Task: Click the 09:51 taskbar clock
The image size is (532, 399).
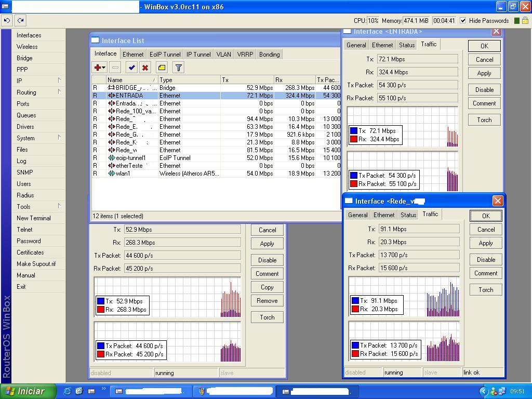Action: click(x=517, y=392)
